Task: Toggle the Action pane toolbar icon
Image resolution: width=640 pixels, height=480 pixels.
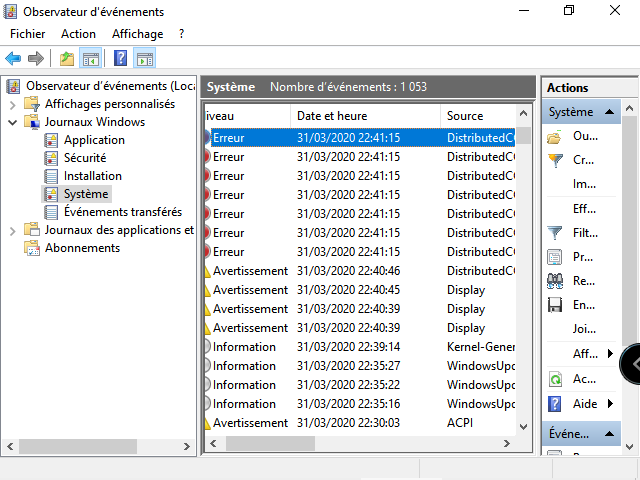Action: click(145, 58)
